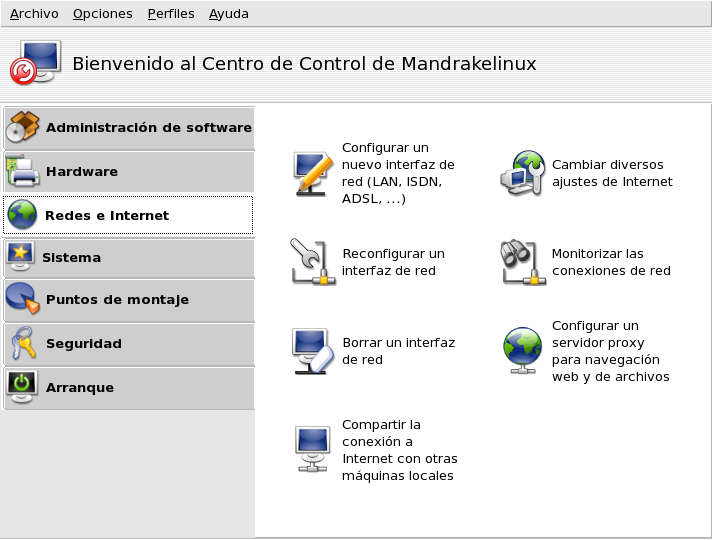
Task: Click the Control Center monitor logo icon
Action: [x=35, y=63]
